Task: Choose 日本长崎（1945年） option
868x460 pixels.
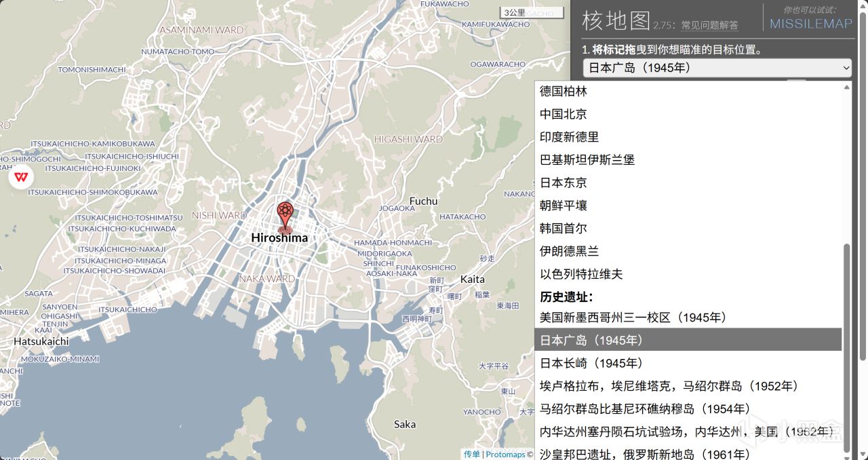Action: 688,363
